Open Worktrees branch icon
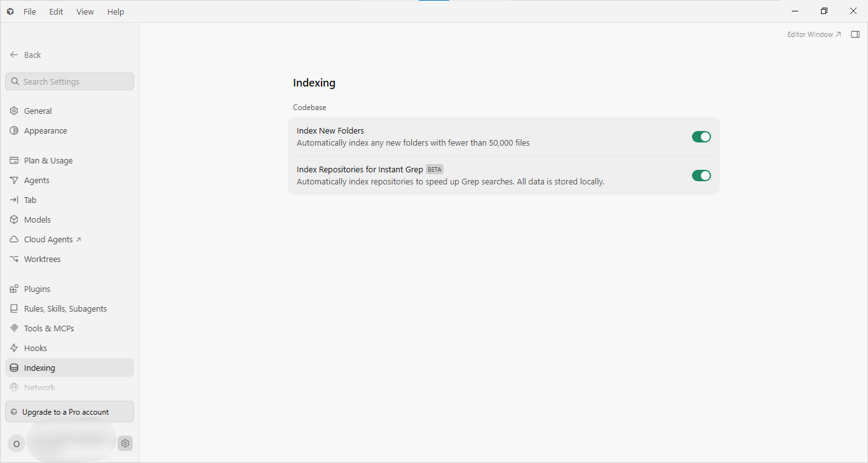868x463 pixels. [14, 259]
